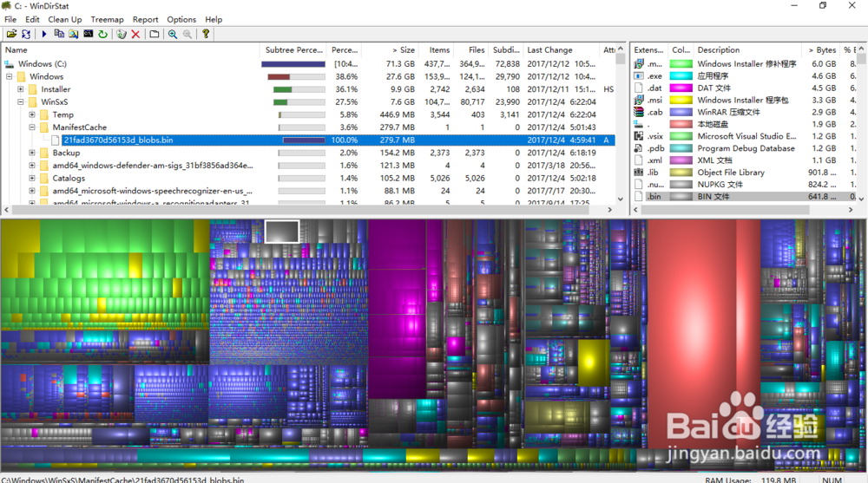868x483 pixels.
Task: Open the File menu
Action: tap(10, 19)
